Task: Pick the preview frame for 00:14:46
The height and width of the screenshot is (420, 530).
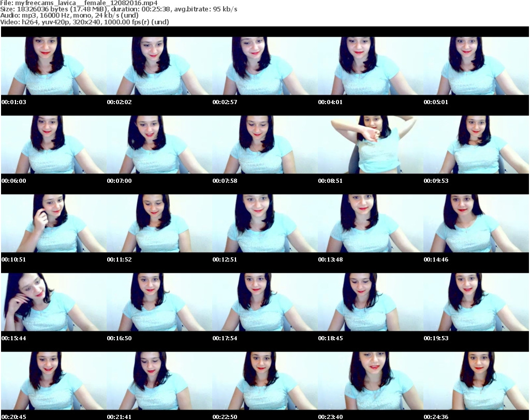Action: pos(476,223)
